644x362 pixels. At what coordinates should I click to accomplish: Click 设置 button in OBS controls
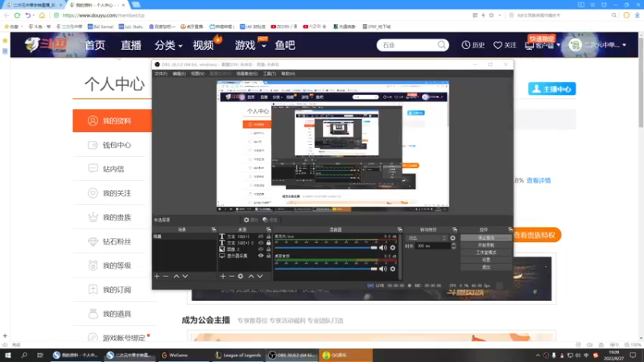click(486, 260)
